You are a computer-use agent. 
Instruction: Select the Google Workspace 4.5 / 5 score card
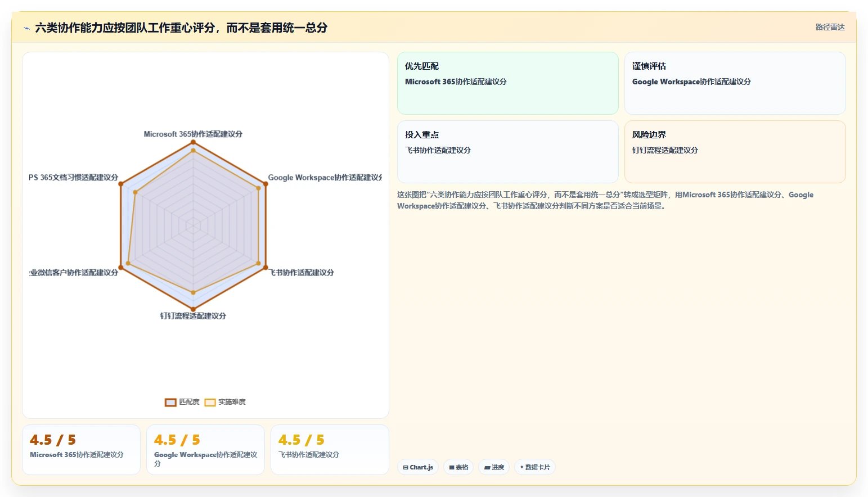pos(205,450)
